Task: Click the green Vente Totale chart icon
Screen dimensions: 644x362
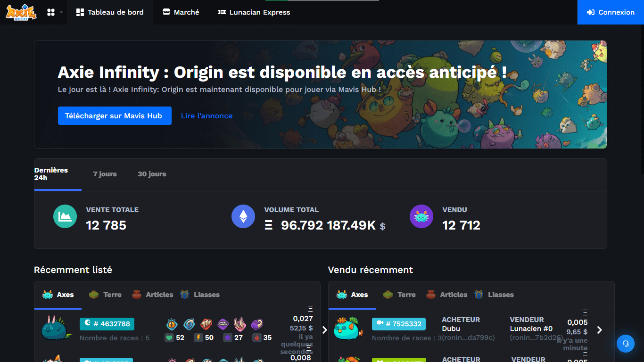Action: coord(65,217)
